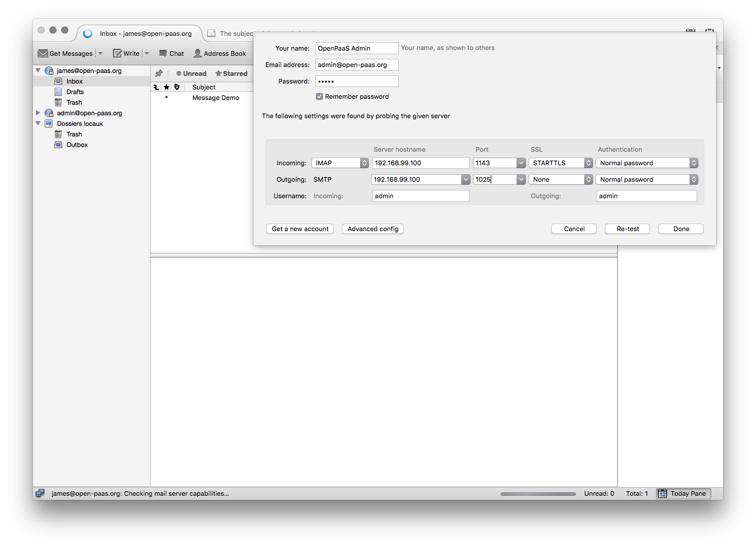Click the Get Messages envelope icon
The image size is (756, 547).
(x=43, y=54)
